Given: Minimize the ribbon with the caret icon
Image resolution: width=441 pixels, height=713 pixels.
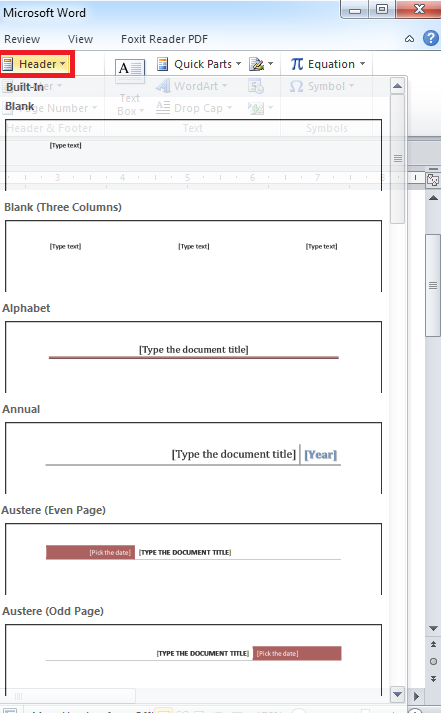Looking at the screenshot, I should coord(410,39).
